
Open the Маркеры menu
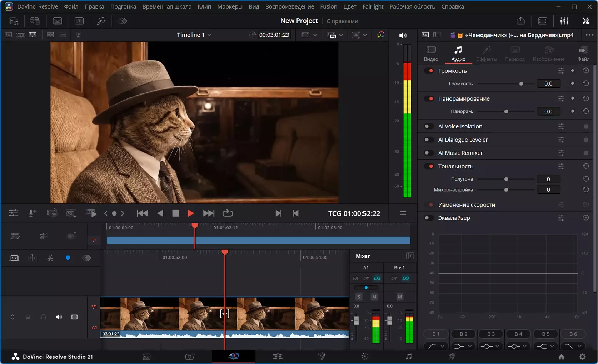tap(230, 6)
